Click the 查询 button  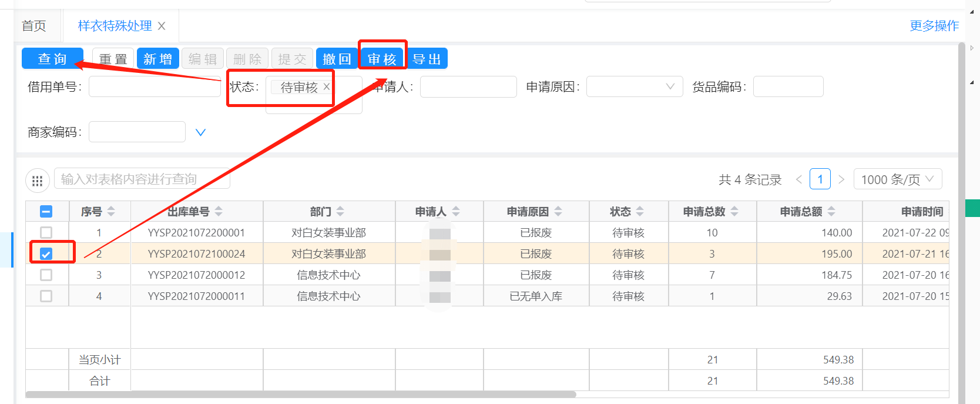52,59
